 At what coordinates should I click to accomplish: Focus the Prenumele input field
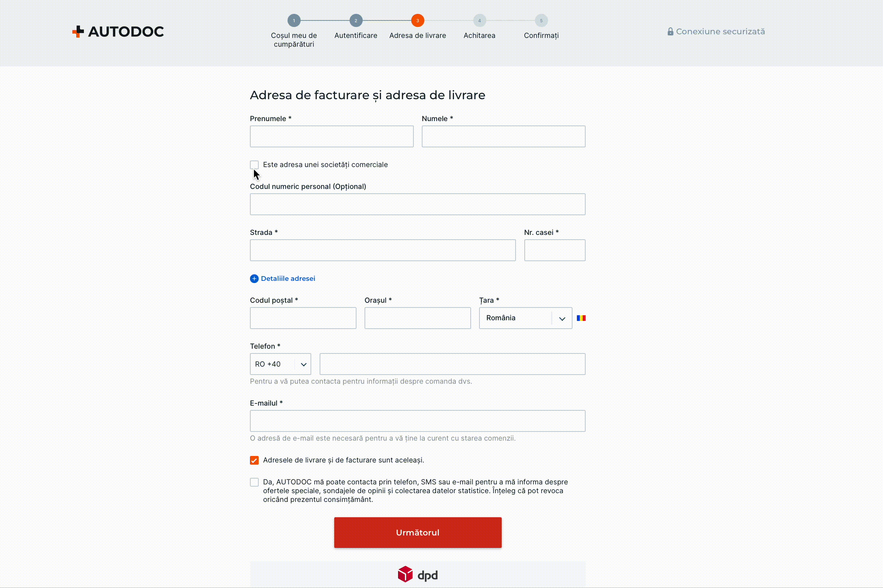tap(332, 136)
